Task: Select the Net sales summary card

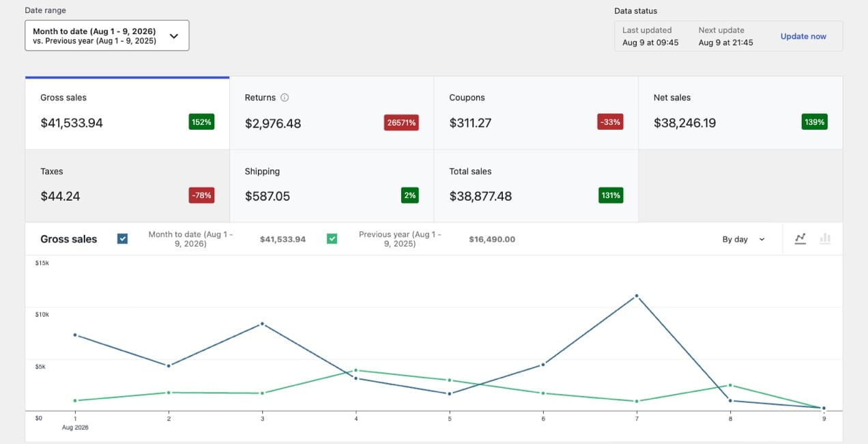Action: coord(740,113)
